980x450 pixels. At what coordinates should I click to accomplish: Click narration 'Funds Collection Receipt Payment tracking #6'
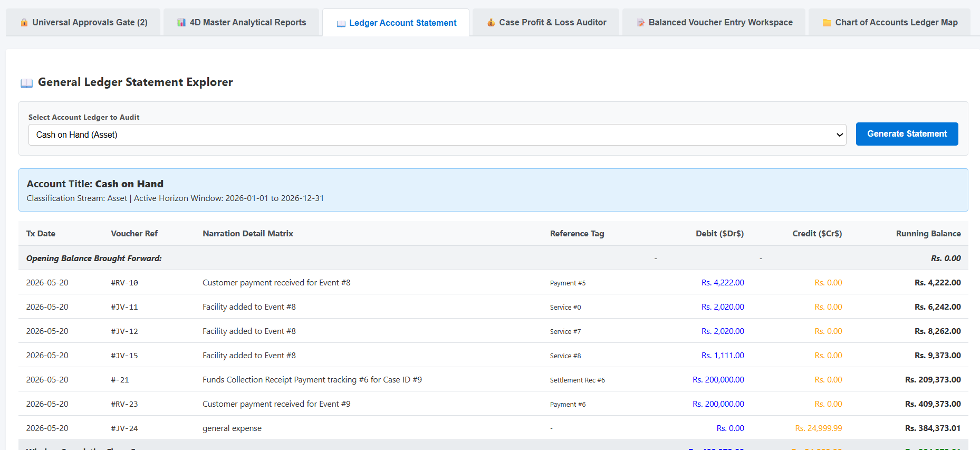(x=312, y=380)
